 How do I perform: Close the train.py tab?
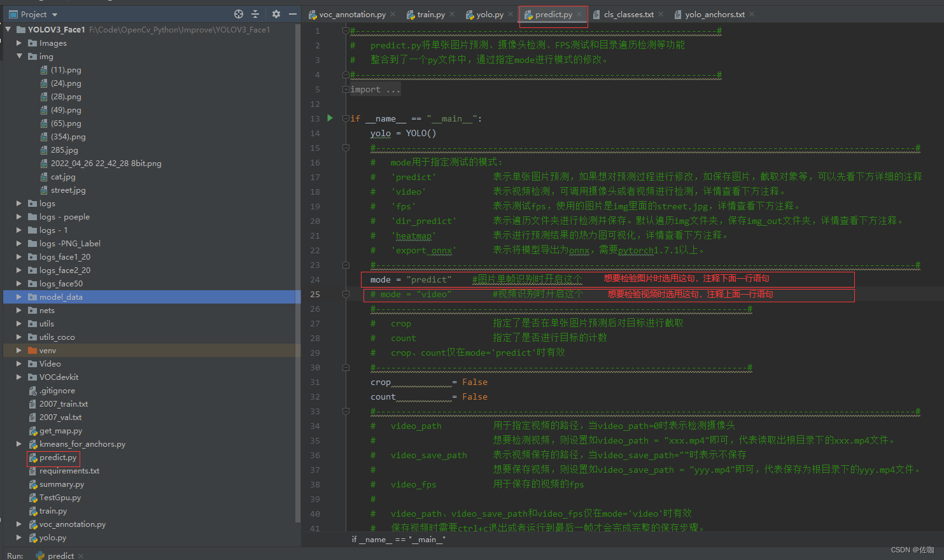click(452, 14)
